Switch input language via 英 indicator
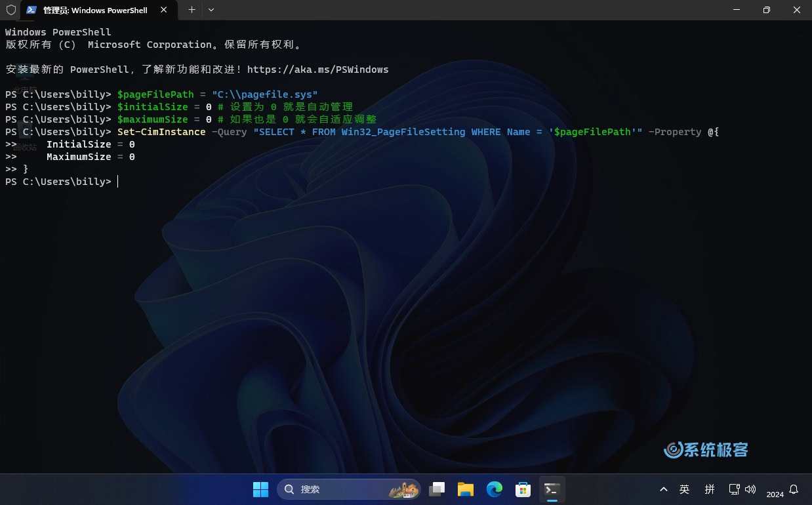 685,489
